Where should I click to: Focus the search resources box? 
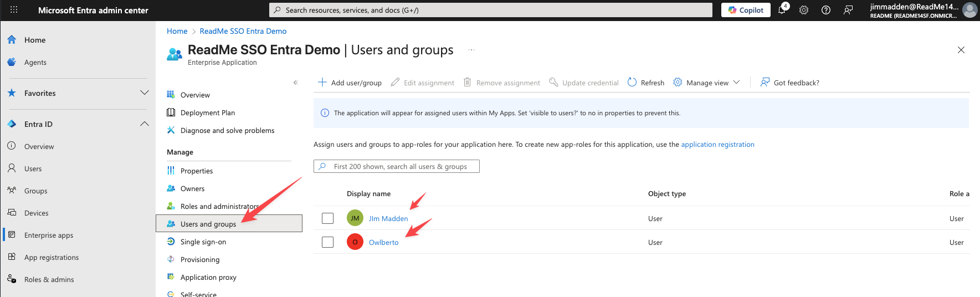491,10
